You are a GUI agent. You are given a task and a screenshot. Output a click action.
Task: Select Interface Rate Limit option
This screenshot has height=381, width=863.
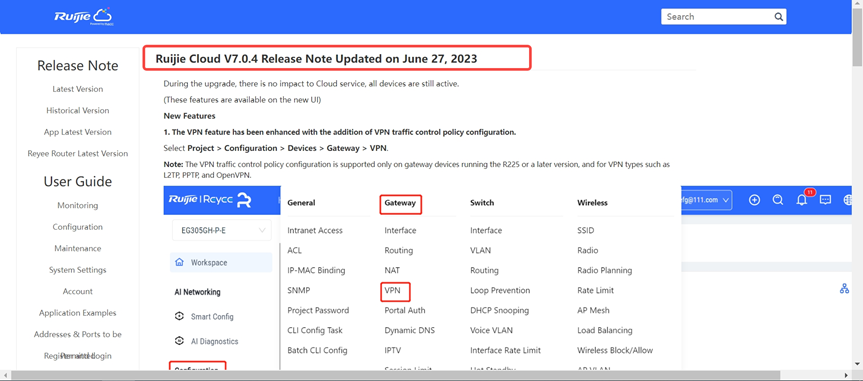[x=505, y=350]
